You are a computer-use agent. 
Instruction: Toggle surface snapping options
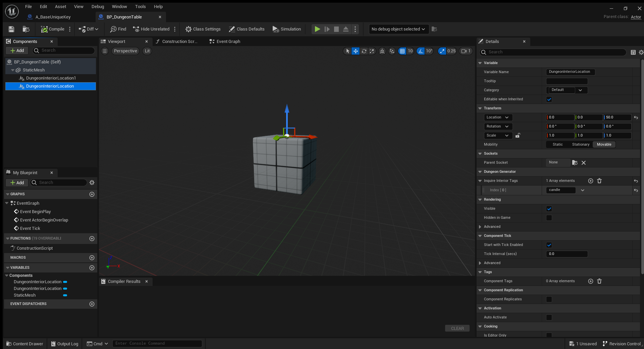pyautogui.click(x=392, y=51)
